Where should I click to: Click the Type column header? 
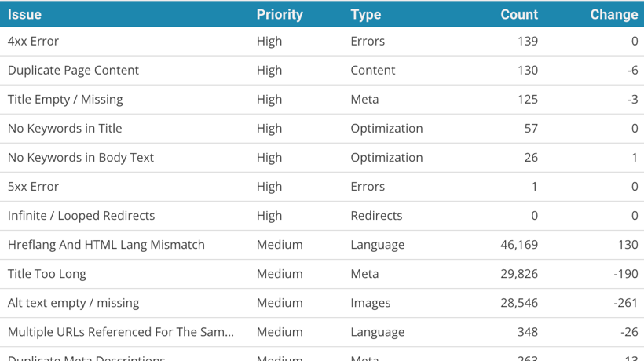tap(365, 14)
